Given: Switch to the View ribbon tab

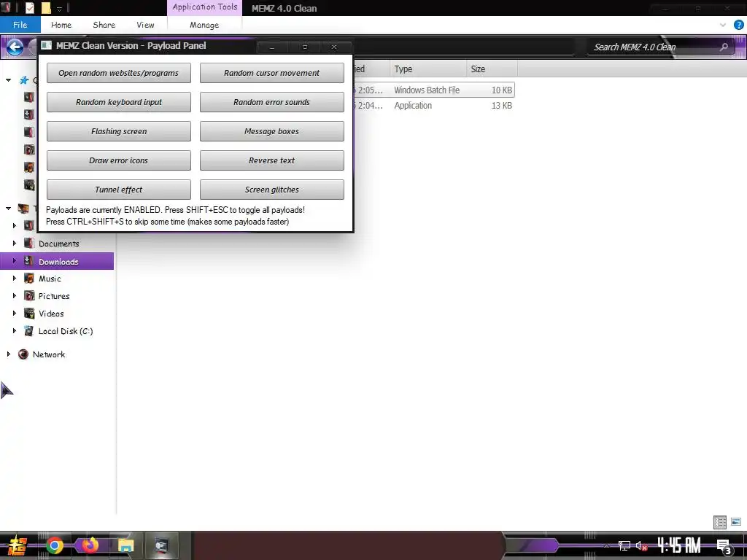Looking at the screenshot, I should click(x=145, y=25).
